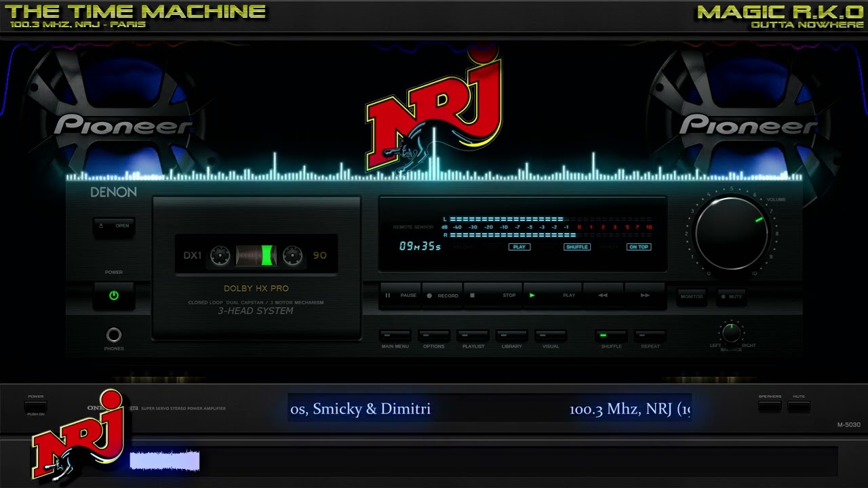Mute audio with the Mute button
Image resolution: width=868 pixels, height=488 pixels.
click(732, 296)
